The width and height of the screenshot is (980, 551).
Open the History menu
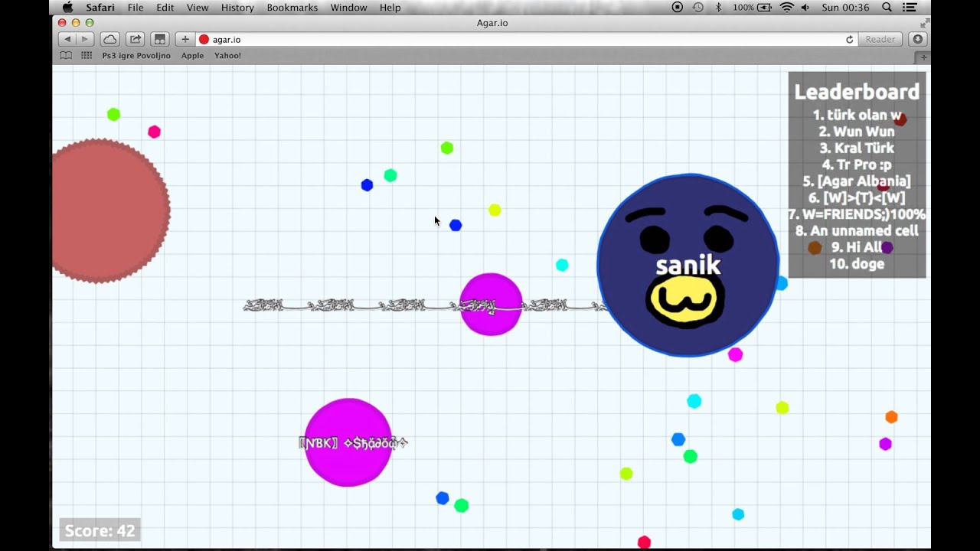(237, 7)
